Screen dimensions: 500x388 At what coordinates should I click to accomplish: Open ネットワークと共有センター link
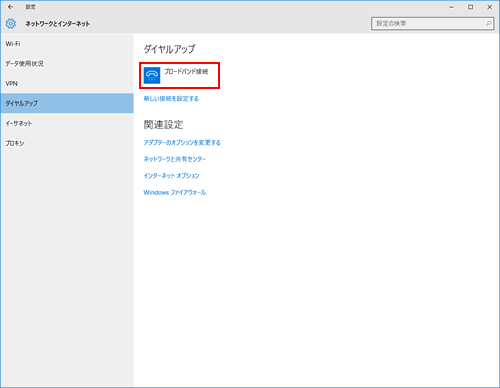pyautogui.click(x=175, y=159)
